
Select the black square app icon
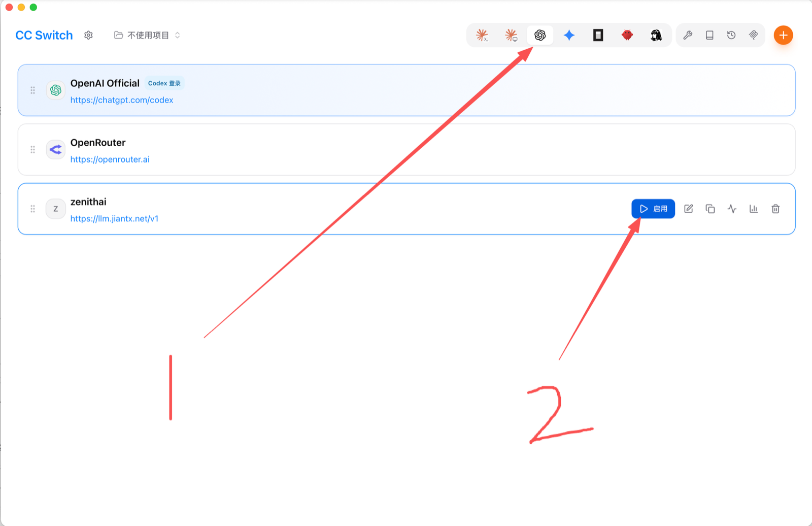[x=598, y=35]
